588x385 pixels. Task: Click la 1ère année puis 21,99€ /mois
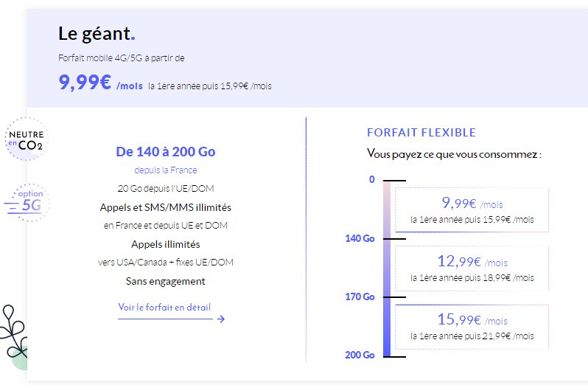472,336
